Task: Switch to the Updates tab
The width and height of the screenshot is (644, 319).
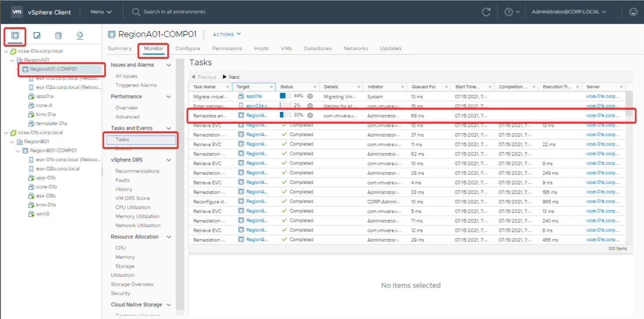Action: [391, 49]
